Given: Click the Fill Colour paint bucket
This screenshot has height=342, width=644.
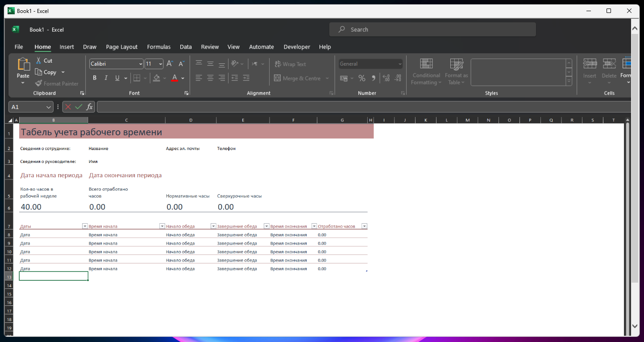Looking at the screenshot, I should click(157, 78).
